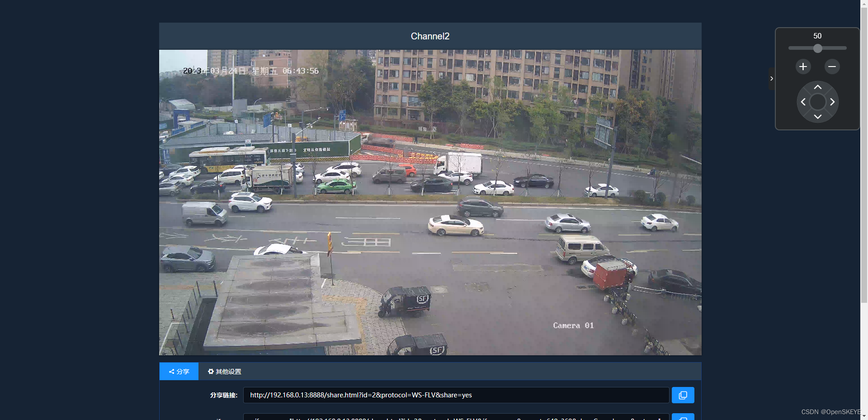The width and height of the screenshot is (868, 420).
Task: Open the 分享 share tab
Action: (179, 372)
